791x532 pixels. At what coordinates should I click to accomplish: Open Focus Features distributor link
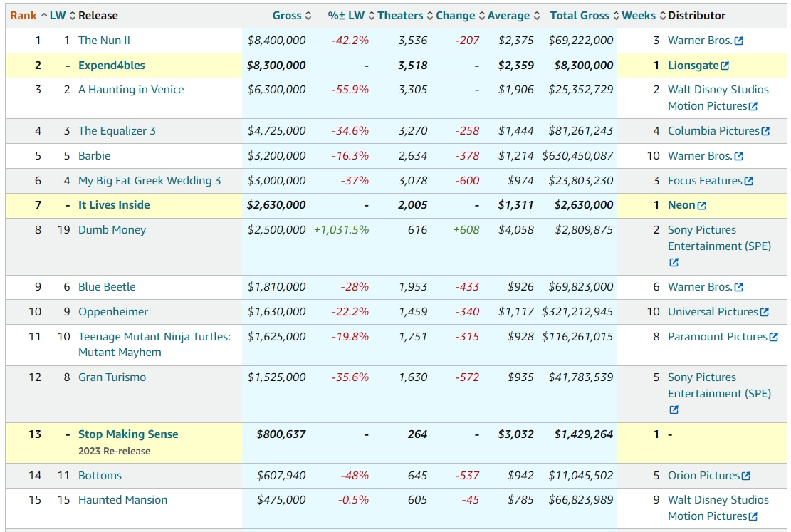(706, 181)
